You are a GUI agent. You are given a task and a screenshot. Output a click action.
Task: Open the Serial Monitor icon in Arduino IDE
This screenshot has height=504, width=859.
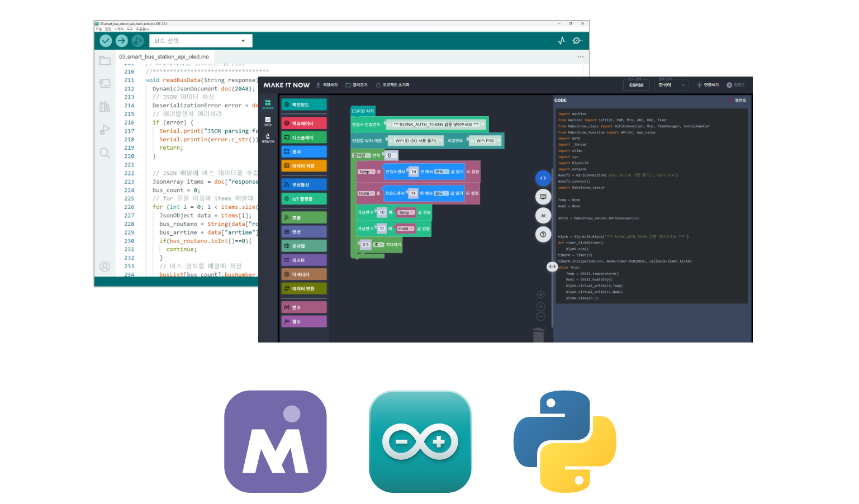tap(577, 41)
